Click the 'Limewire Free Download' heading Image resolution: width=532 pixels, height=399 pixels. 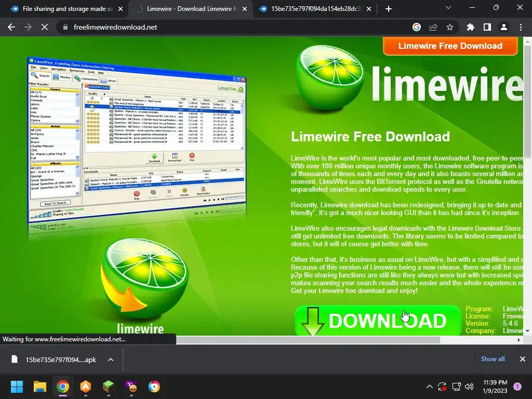pyautogui.click(x=370, y=137)
